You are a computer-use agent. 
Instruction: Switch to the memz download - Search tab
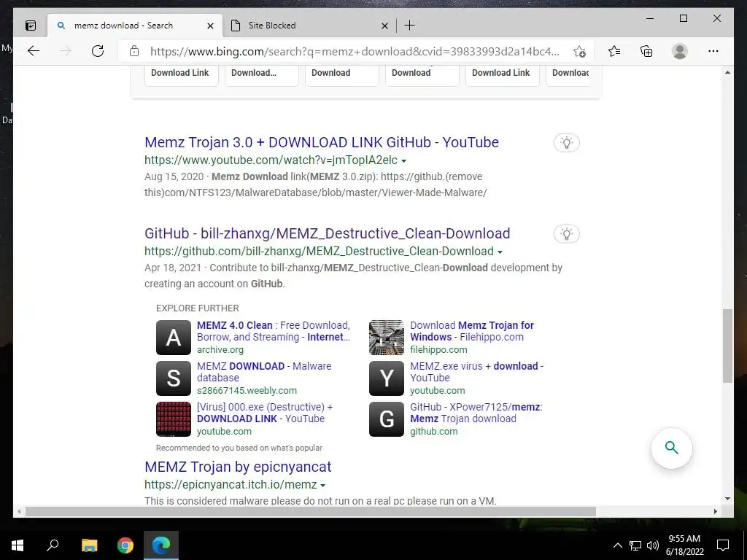[135, 26]
